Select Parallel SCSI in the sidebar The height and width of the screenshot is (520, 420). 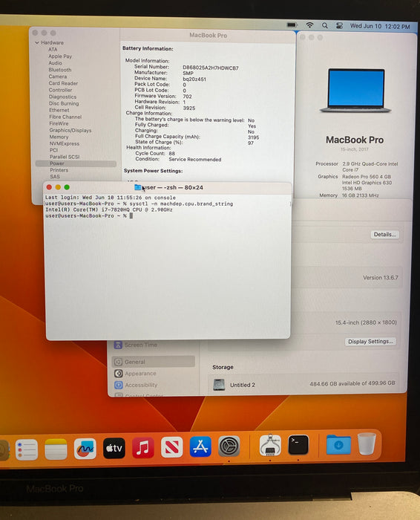(65, 157)
